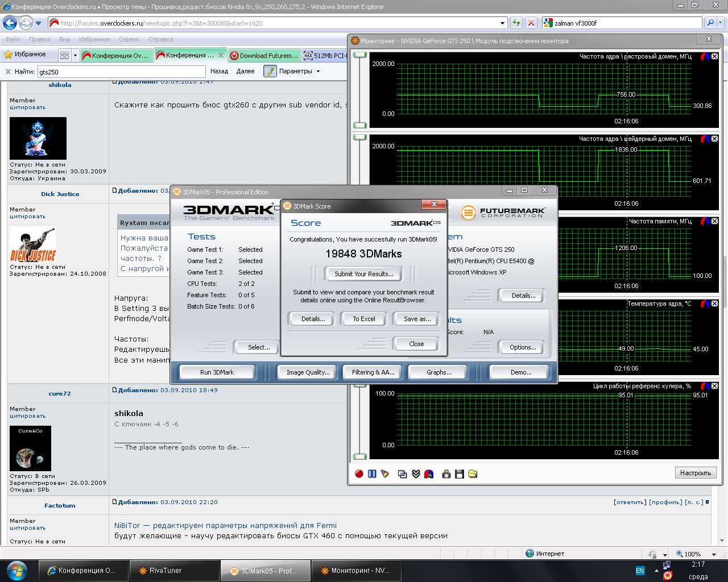Click the Image Quality... button

point(308,372)
